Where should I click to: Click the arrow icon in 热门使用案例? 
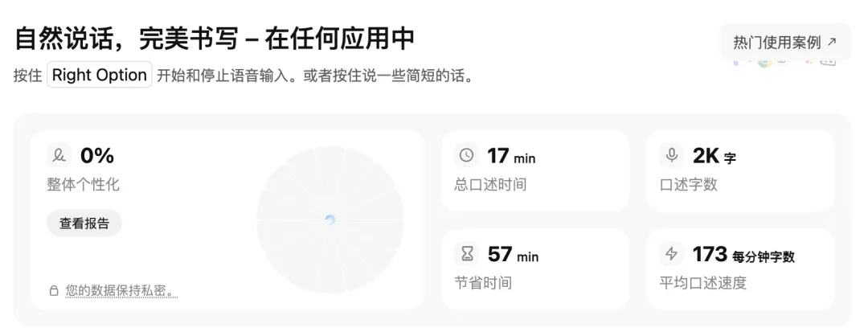click(x=831, y=42)
